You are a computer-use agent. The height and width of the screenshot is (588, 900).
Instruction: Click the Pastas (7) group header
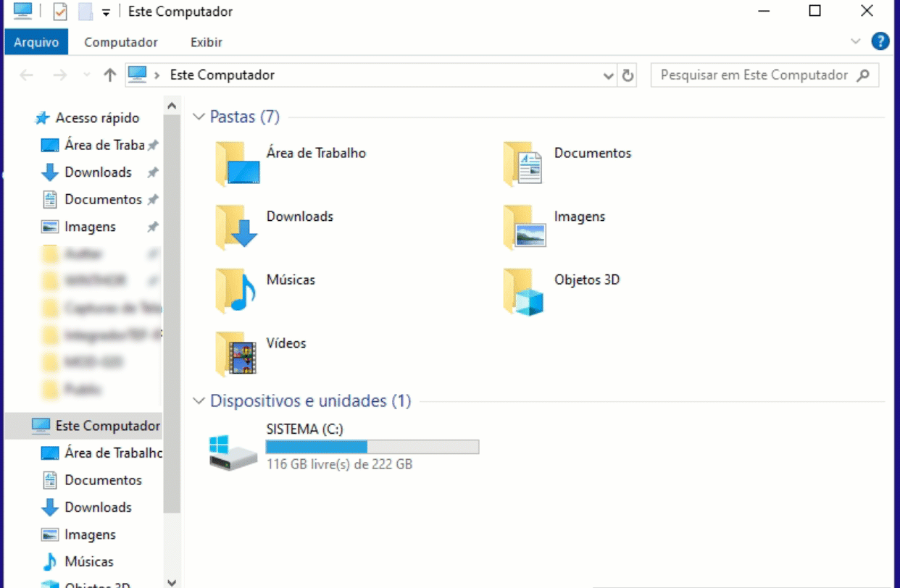point(245,117)
